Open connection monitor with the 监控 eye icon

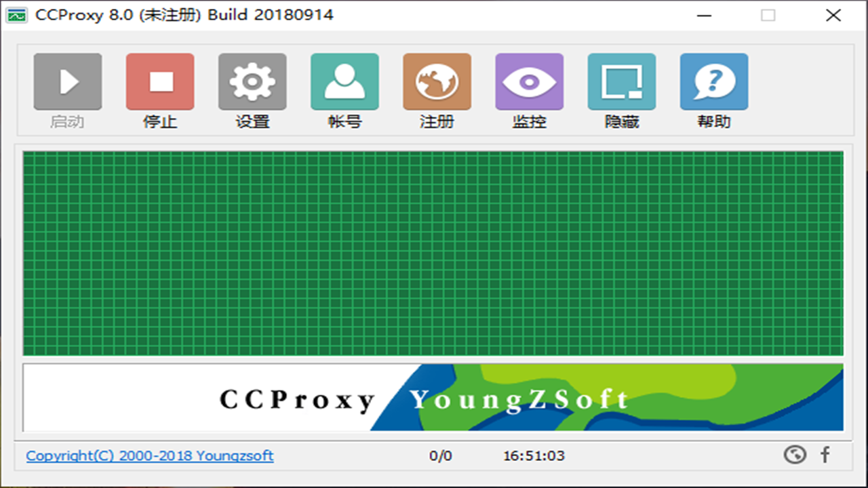click(x=528, y=80)
